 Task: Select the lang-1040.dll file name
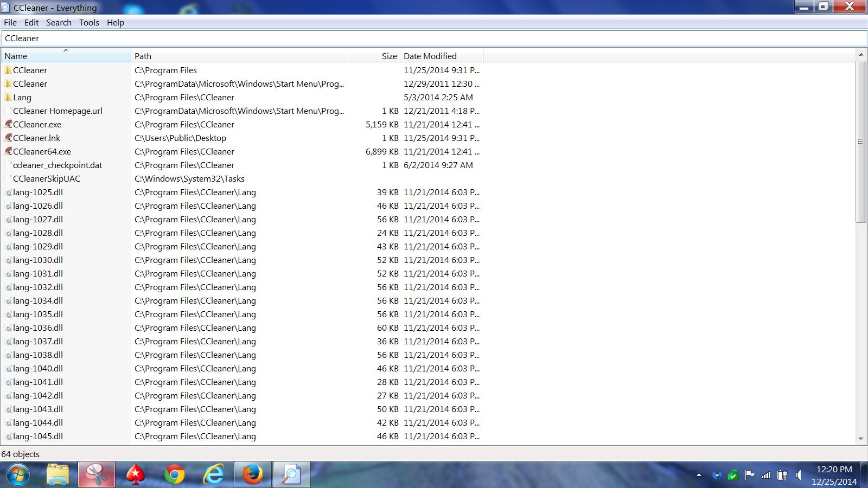[x=38, y=368]
